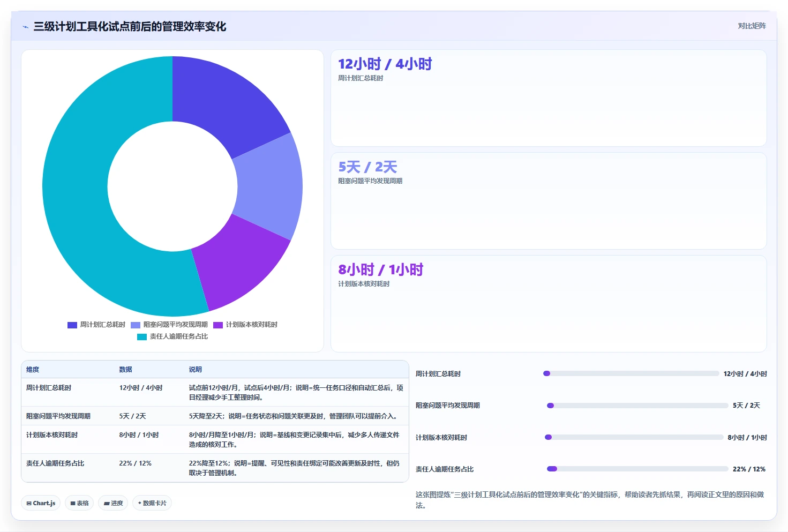Click the 说明 column header
This screenshot has width=788, height=532.
pos(195,370)
